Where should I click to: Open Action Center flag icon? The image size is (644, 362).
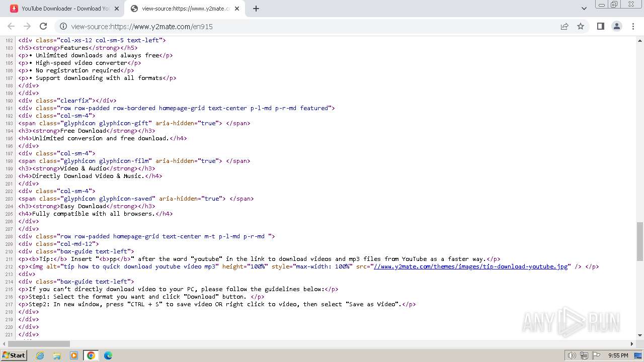tap(595, 355)
